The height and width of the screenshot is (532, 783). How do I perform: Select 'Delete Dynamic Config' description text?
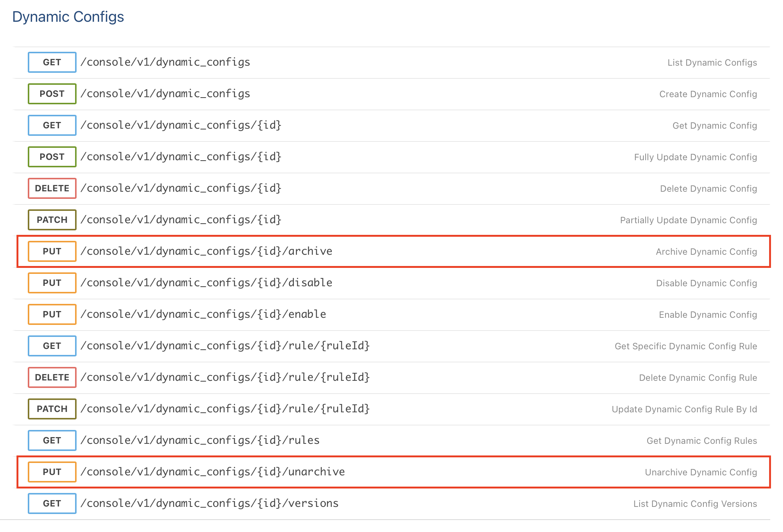pyautogui.click(x=708, y=189)
